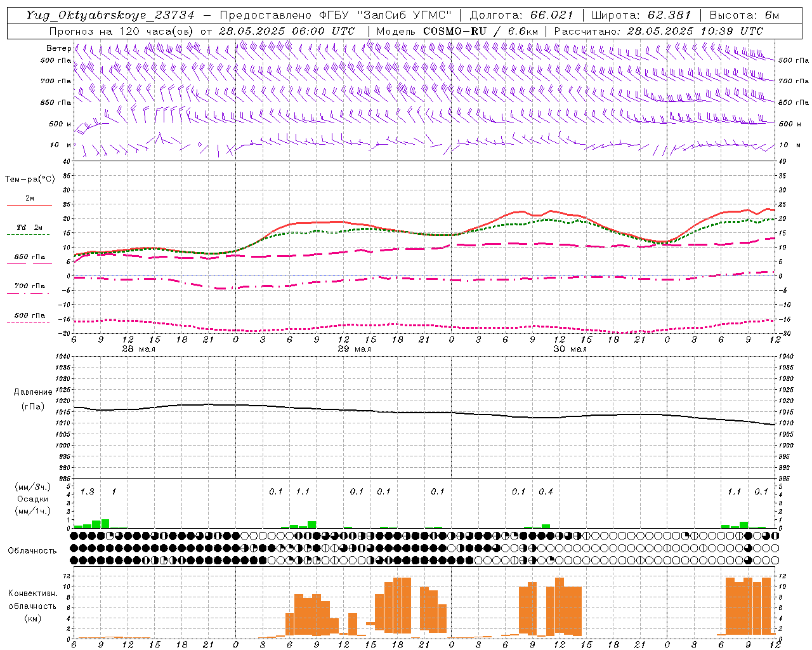Image resolution: width=812 pixels, height=650 pixels.
Task: Click the (мм/3ч.) precipitation unit label
Action: [32, 487]
